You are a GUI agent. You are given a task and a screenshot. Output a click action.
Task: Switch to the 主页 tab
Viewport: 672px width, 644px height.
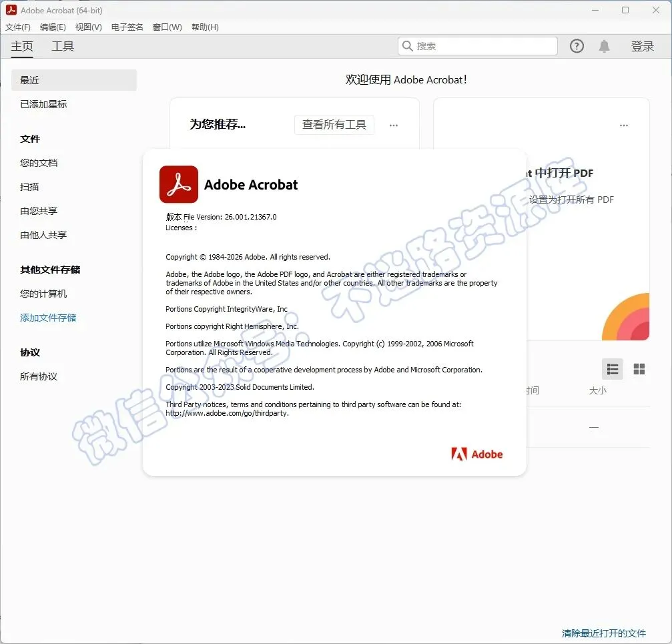[22, 46]
